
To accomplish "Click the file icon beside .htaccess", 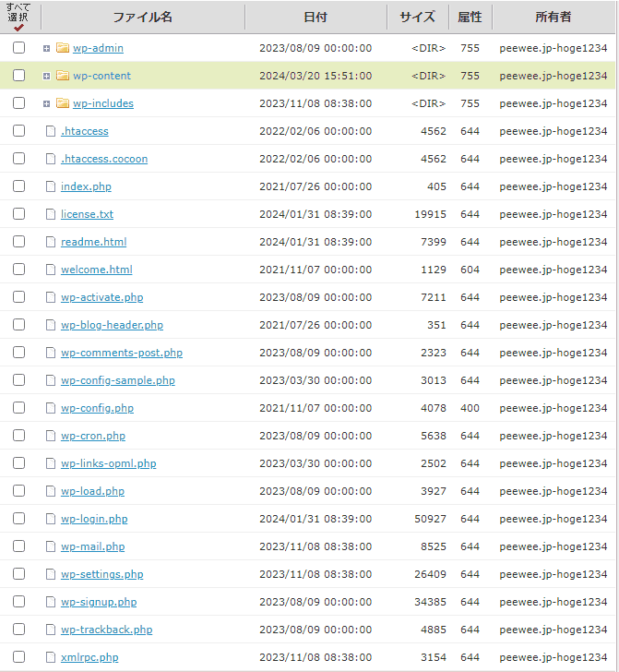I will coord(52,131).
